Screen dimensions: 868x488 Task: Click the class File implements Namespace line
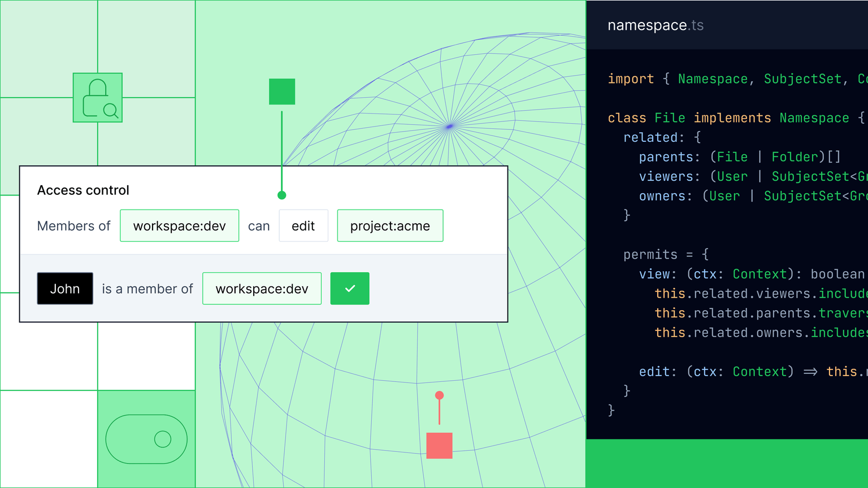(x=729, y=118)
